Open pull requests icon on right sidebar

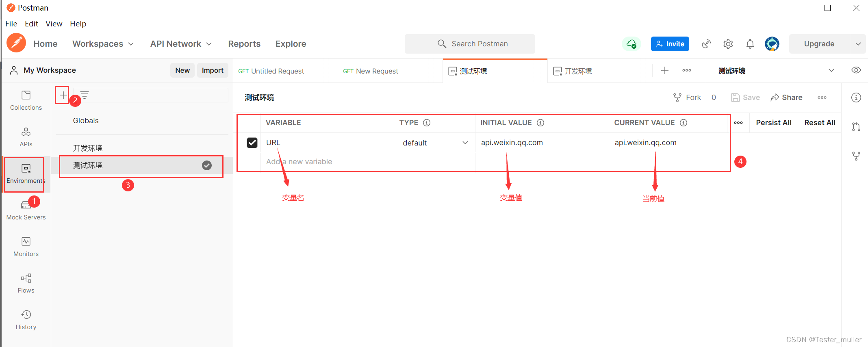pyautogui.click(x=856, y=127)
